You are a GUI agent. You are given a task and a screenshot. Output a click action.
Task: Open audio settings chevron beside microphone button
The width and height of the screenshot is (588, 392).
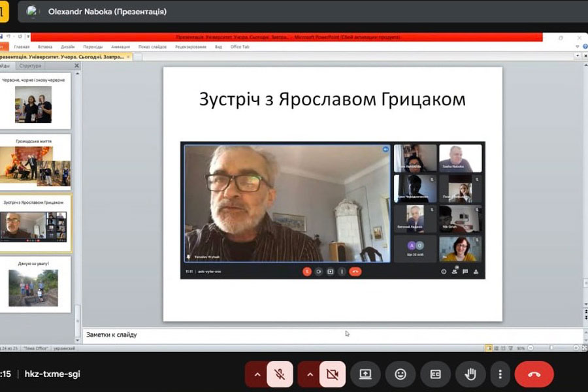[257, 374]
